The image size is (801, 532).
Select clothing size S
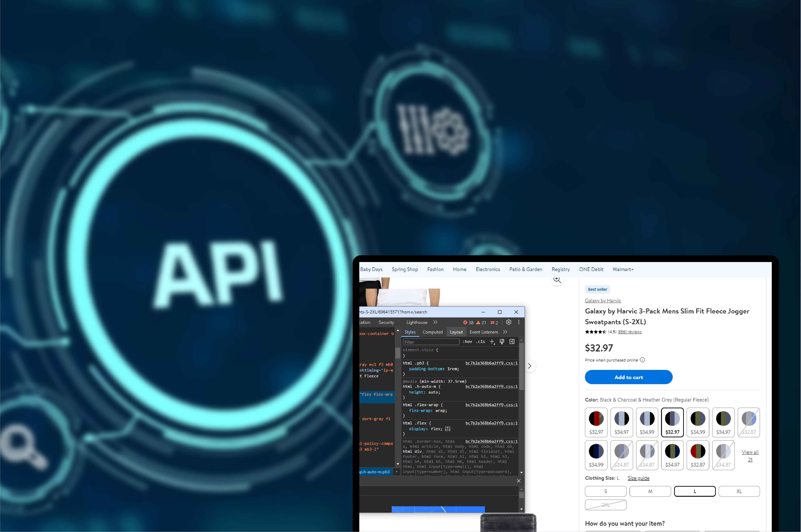(605, 491)
